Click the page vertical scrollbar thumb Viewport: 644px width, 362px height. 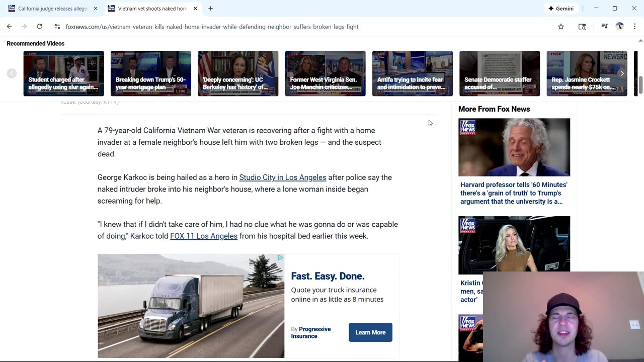(640, 85)
